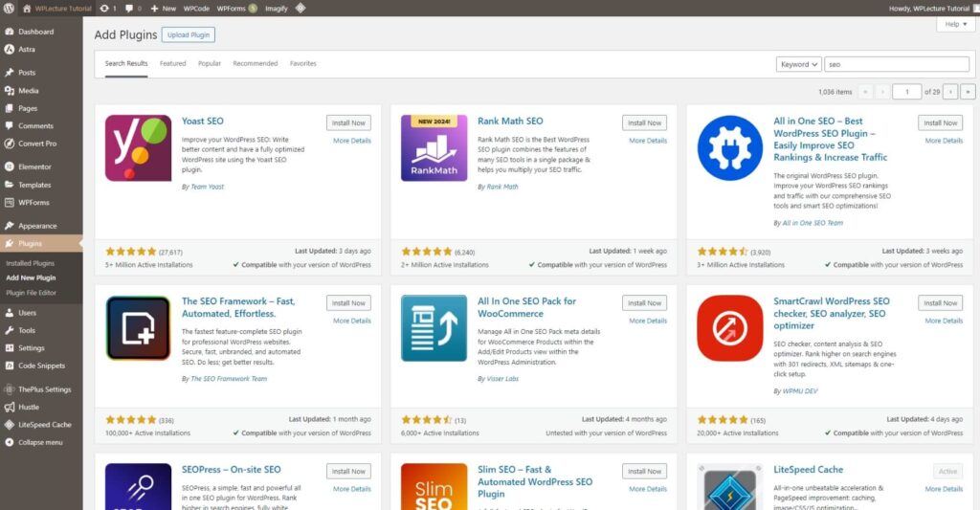Open LiteSpeed Cache plugin title link
Viewport: 980px width, 510px height.
(808, 470)
